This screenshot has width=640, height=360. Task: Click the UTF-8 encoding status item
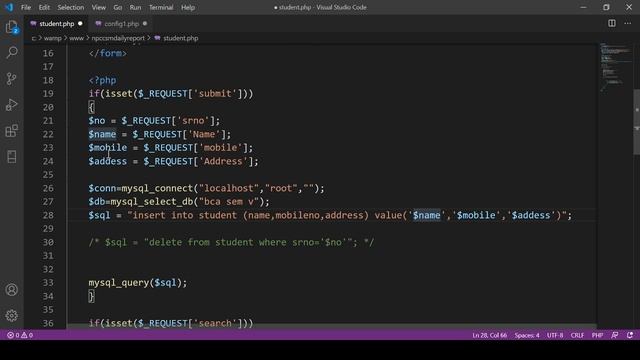[555, 335]
